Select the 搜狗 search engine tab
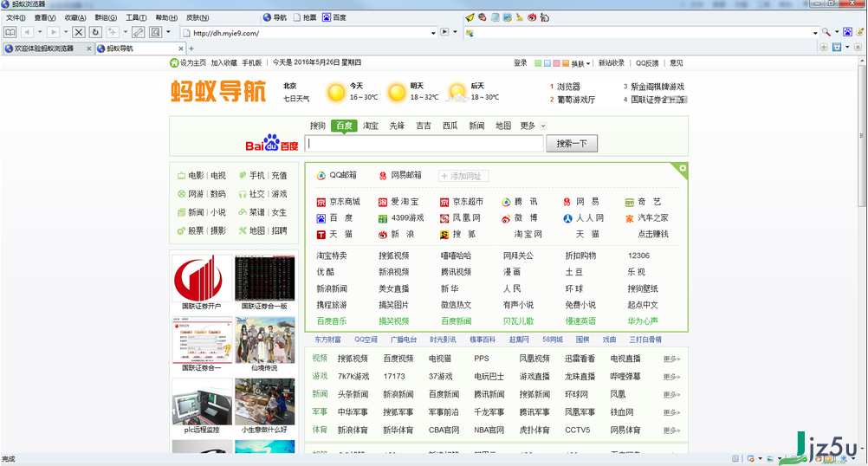Viewport: 868px width, 466px height. 317,126
